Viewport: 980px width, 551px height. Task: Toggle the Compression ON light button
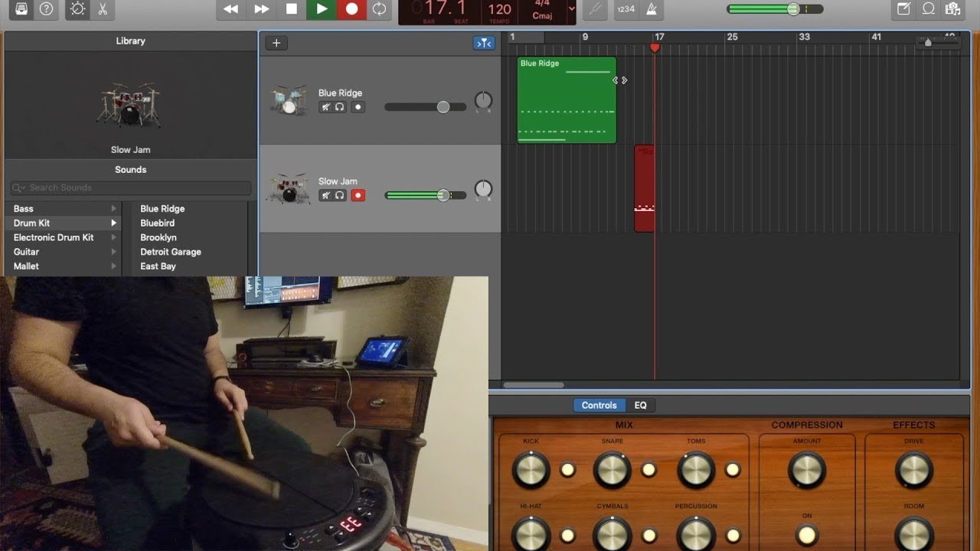[x=807, y=534]
